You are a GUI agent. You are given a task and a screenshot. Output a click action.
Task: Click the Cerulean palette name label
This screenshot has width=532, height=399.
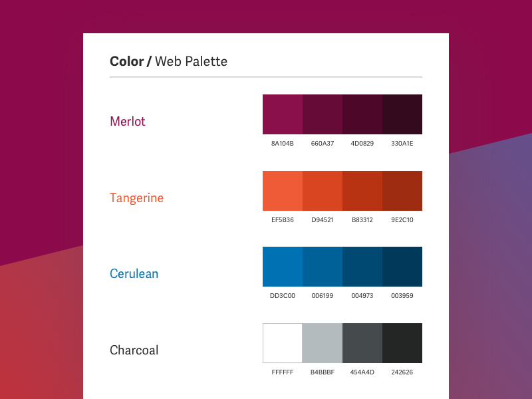pyautogui.click(x=134, y=274)
